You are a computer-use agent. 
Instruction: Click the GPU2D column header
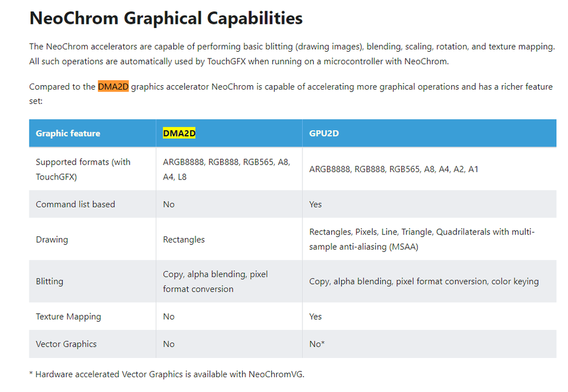[x=324, y=134]
